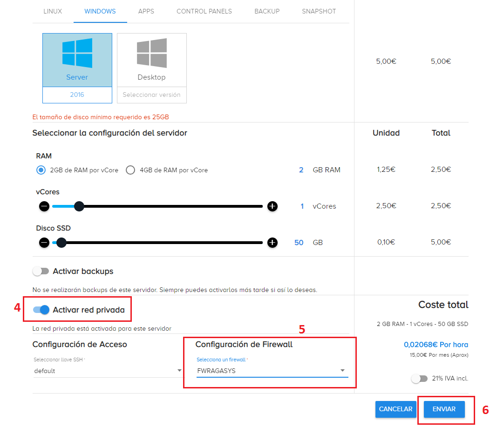This screenshot has width=504, height=428.
Task: Open the SSH key dropdown arrow
Action: click(x=179, y=370)
